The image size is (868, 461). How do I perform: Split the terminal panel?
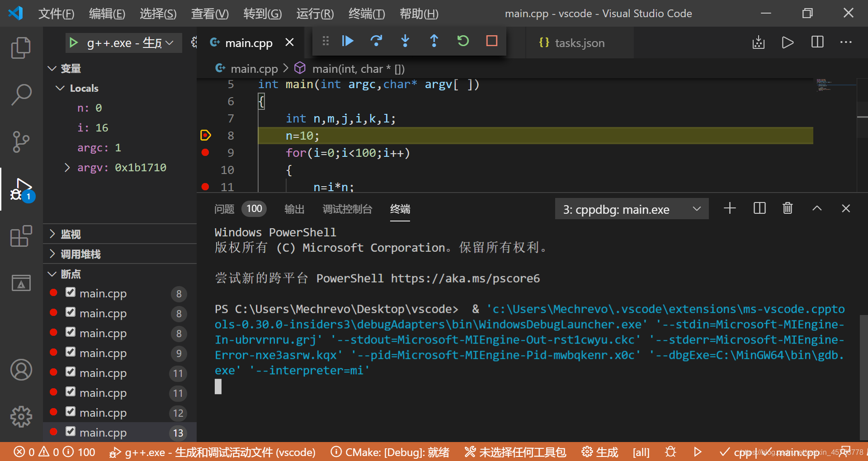(x=759, y=208)
